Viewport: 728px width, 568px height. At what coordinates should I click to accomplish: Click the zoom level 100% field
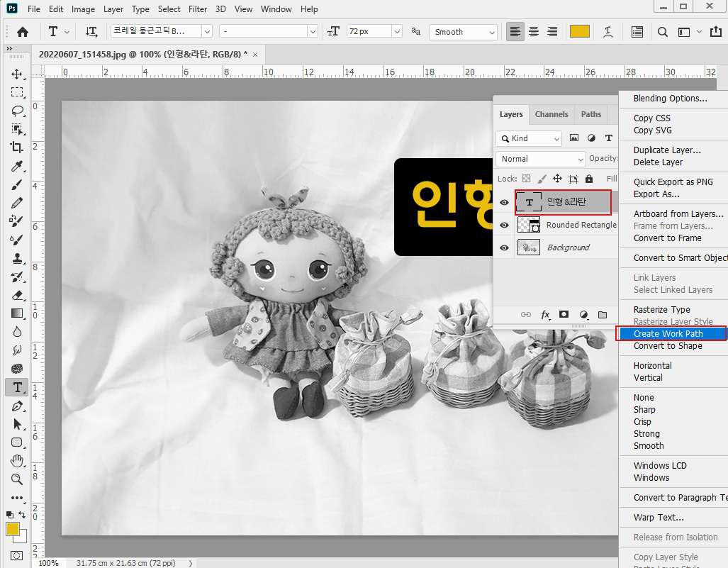point(49,563)
